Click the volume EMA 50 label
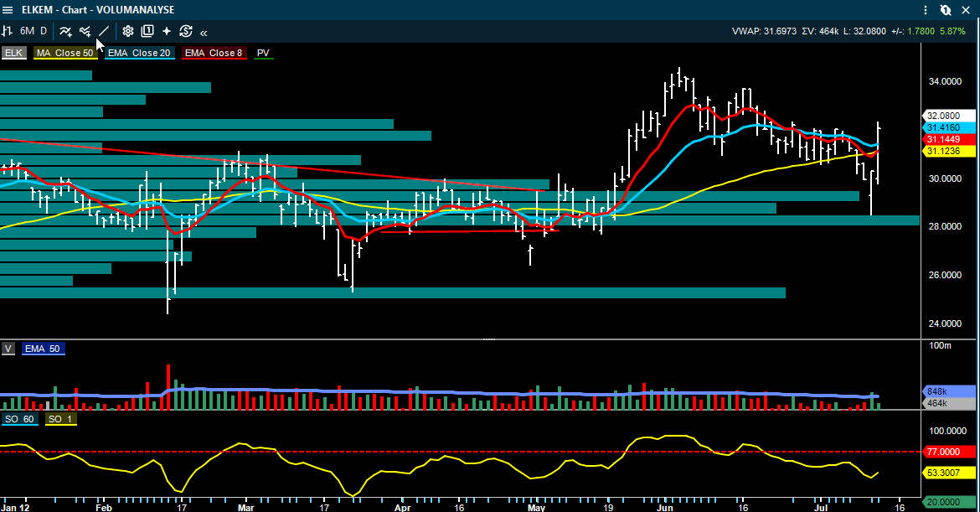 point(43,349)
